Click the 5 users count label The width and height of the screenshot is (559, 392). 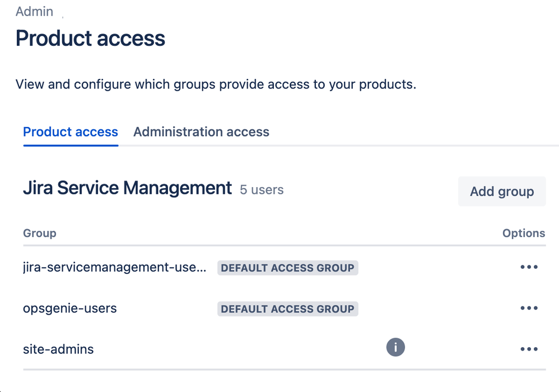click(262, 190)
